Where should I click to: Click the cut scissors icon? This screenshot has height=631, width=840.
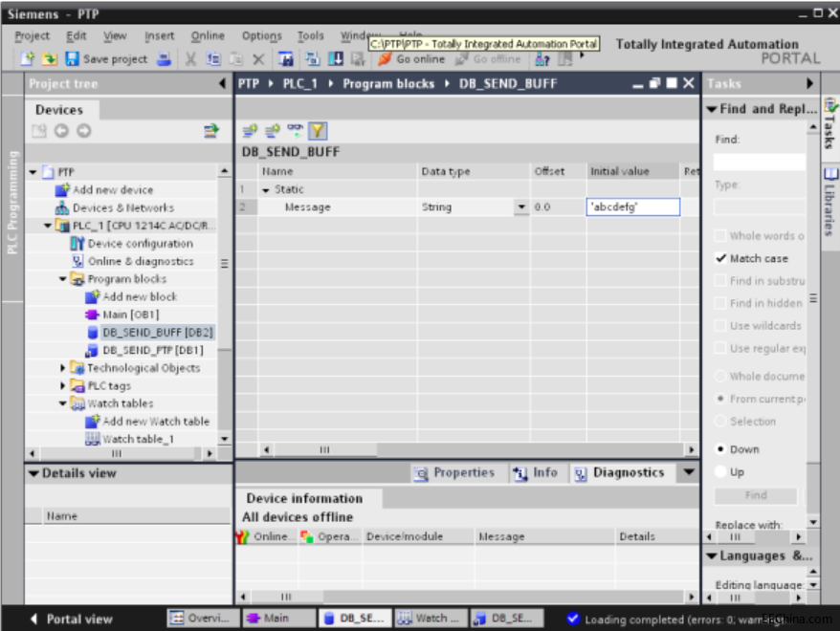click(x=190, y=59)
